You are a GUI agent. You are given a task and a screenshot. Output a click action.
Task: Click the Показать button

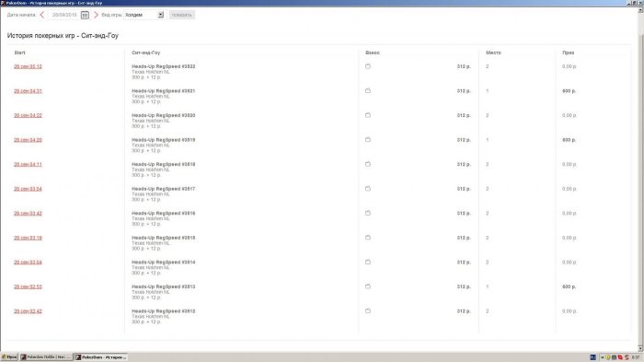click(181, 15)
